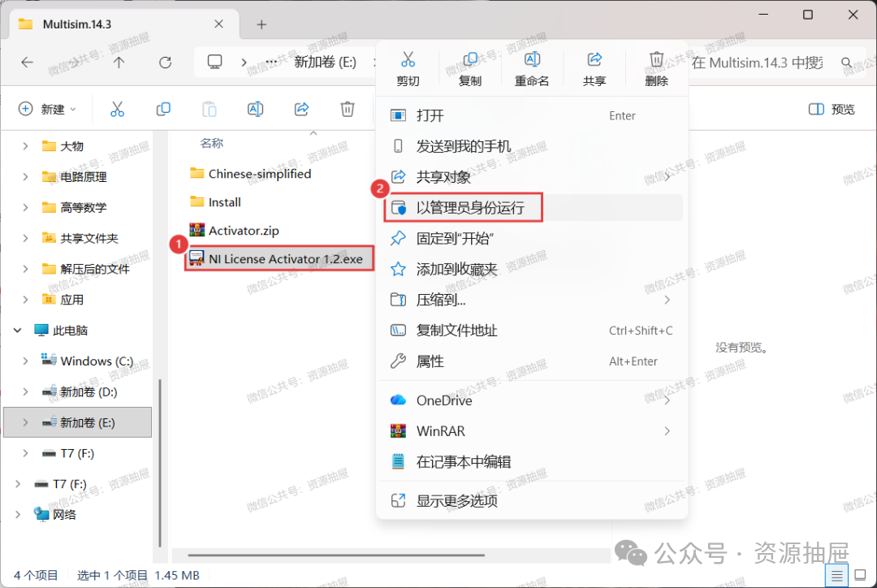The width and height of the screenshot is (877, 588).
Task: Click the monitor icon in address bar
Action: (214, 62)
